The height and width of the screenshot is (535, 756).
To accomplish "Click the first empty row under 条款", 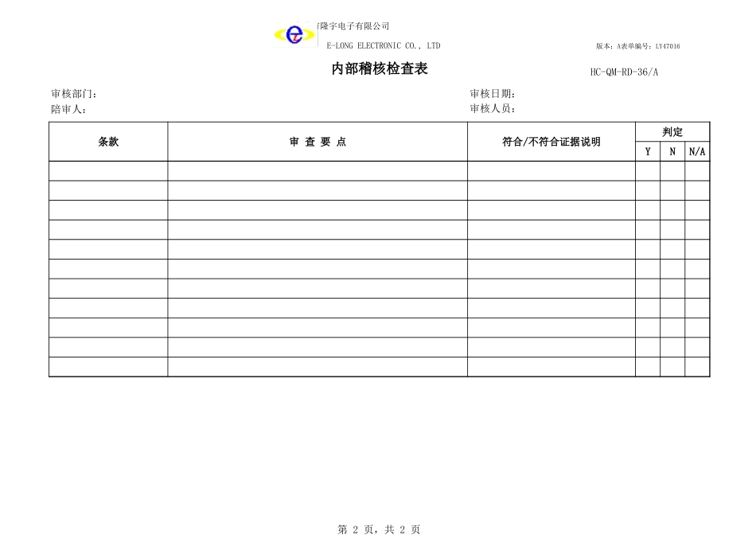I will coord(108,170).
